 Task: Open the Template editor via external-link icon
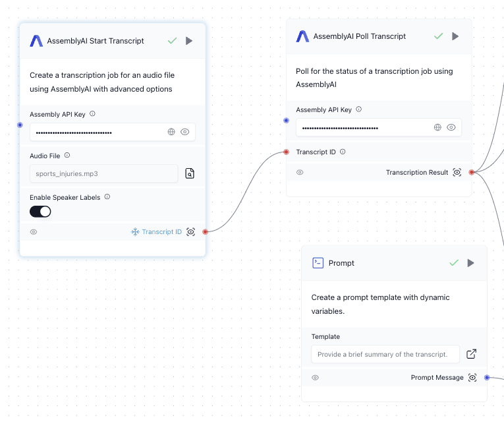click(471, 354)
